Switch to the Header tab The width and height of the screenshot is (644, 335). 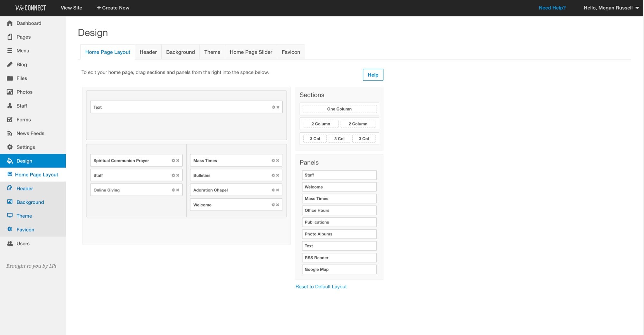coord(148,52)
